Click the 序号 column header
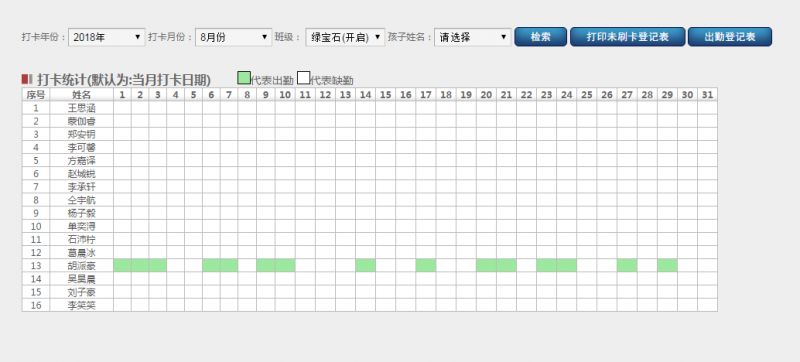800x362 pixels. pyautogui.click(x=36, y=94)
